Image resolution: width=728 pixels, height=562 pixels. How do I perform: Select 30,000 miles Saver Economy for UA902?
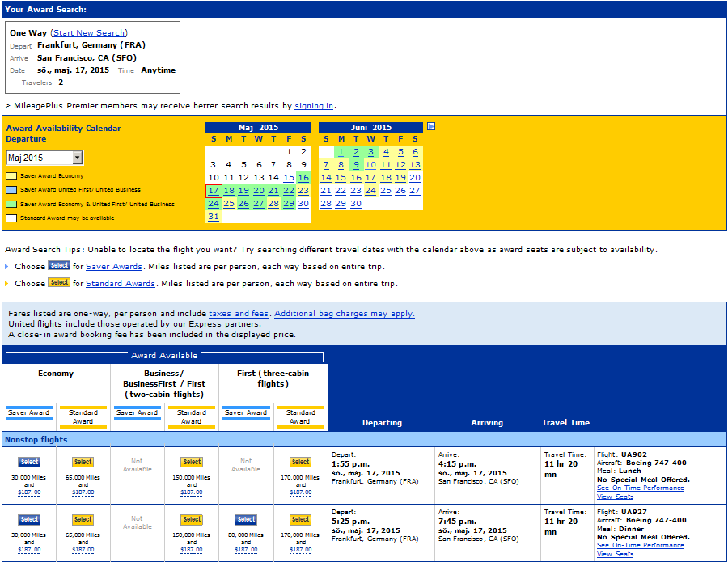pyautogui.click(x=29, y=462)
